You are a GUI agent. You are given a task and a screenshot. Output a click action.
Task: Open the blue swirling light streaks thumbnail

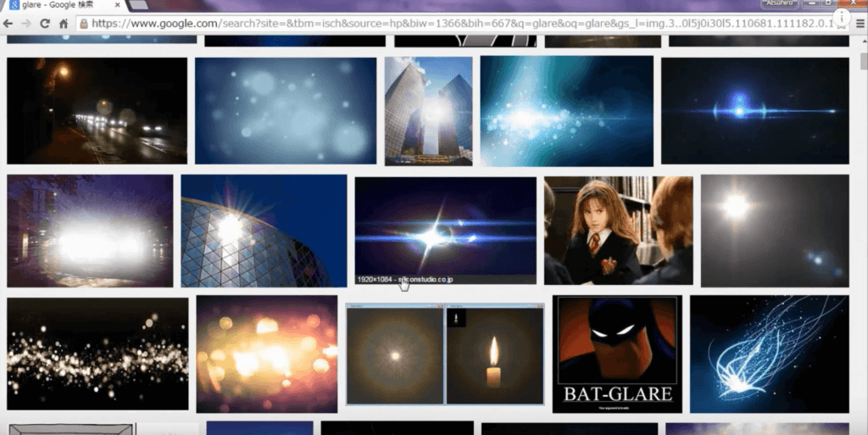[x=769, y=354]
